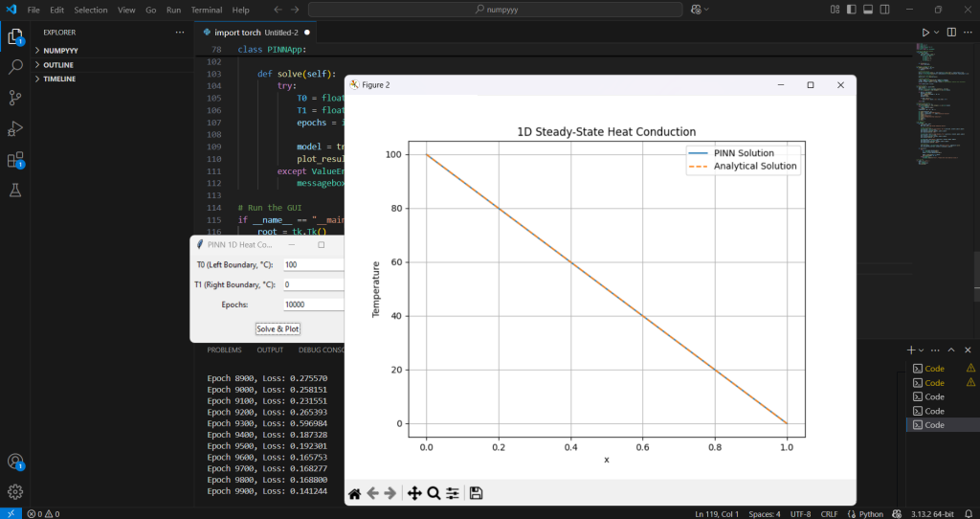This screenshot has height=519, width=980.
Task: Select the Pan axes tool in figure toolbar
Action: coord(414,493)
